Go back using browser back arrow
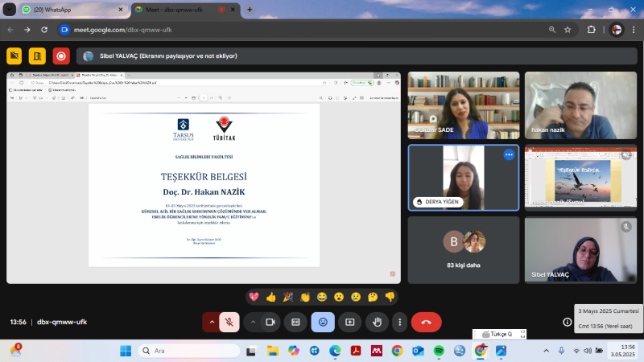 click(10, 30)
